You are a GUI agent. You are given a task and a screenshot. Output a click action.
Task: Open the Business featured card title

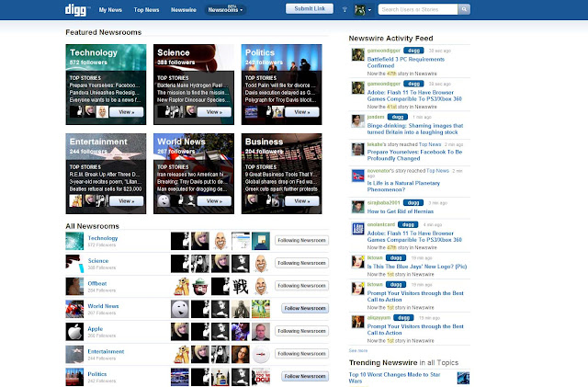point(264,142)
